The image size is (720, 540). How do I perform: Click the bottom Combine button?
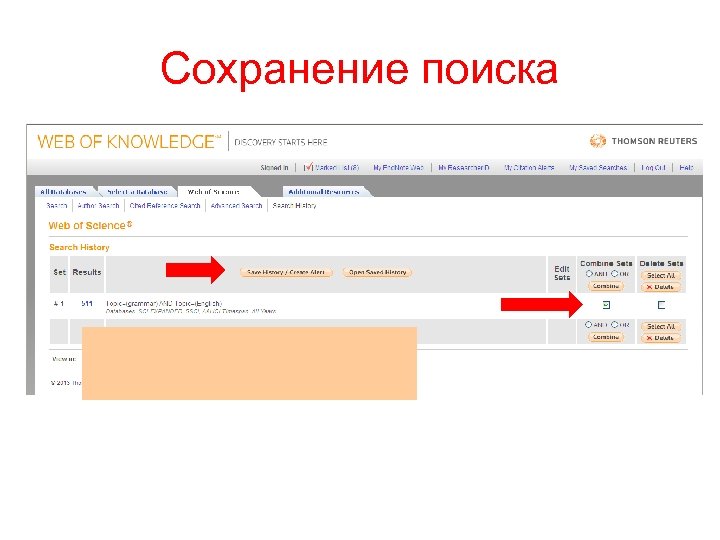point(606,337)
